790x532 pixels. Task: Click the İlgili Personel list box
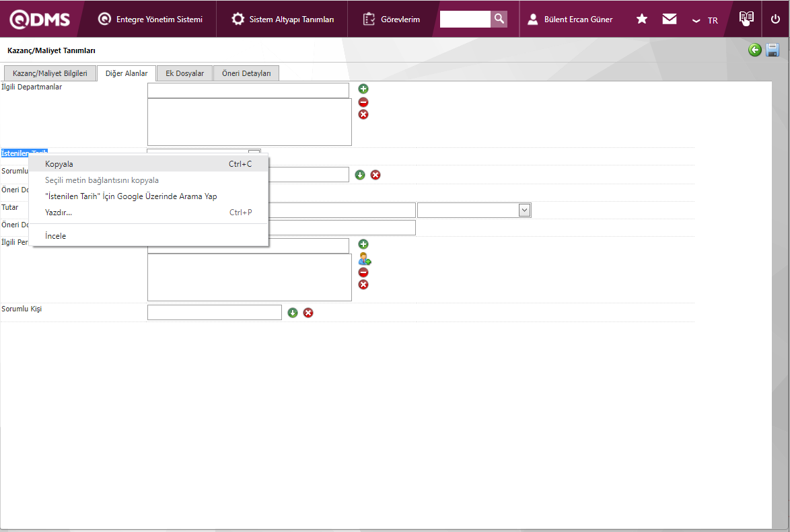pyautogui.click(x=250, y=277)
